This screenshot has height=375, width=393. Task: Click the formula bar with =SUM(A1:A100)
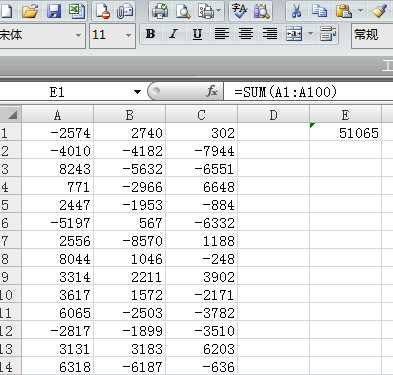point(308,92)
